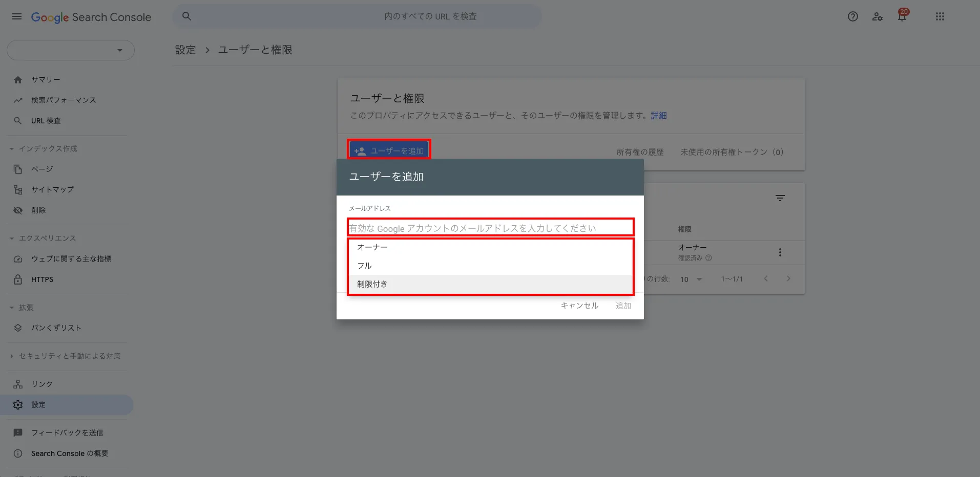Open the hamburger main menu
This screenshot has width=980, height=477.
pos(17,16)
